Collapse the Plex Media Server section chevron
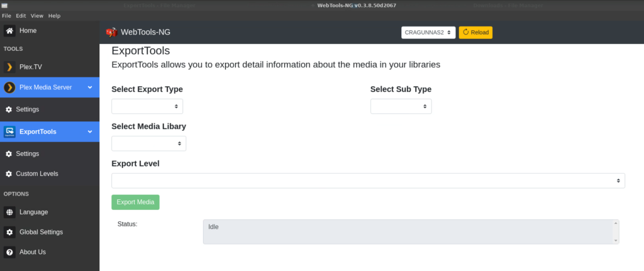The width and height of the screenshot is (644, 271). pyautogui.click(x=90, y=87)
